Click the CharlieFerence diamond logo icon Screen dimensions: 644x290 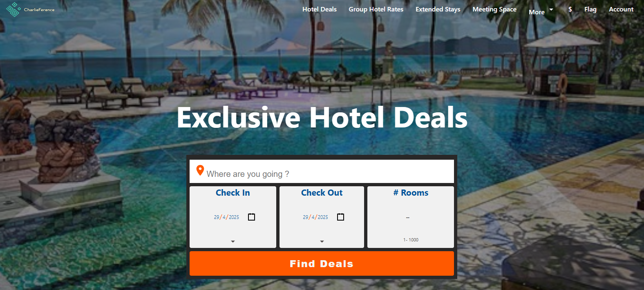coord(13,9)
